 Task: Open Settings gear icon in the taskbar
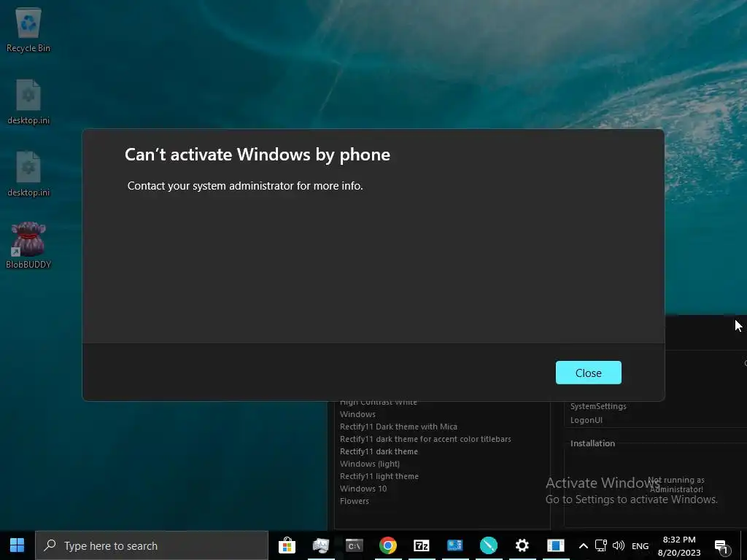(522, 545)
